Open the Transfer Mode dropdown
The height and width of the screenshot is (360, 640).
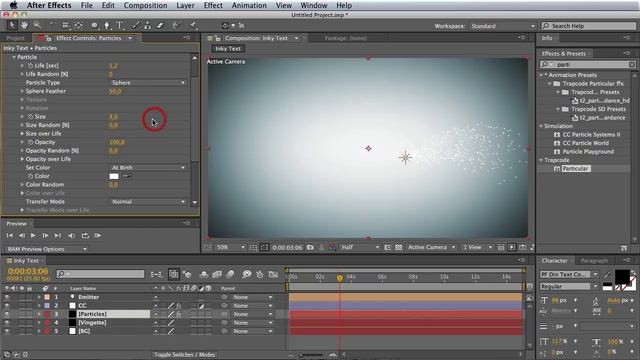148,202
